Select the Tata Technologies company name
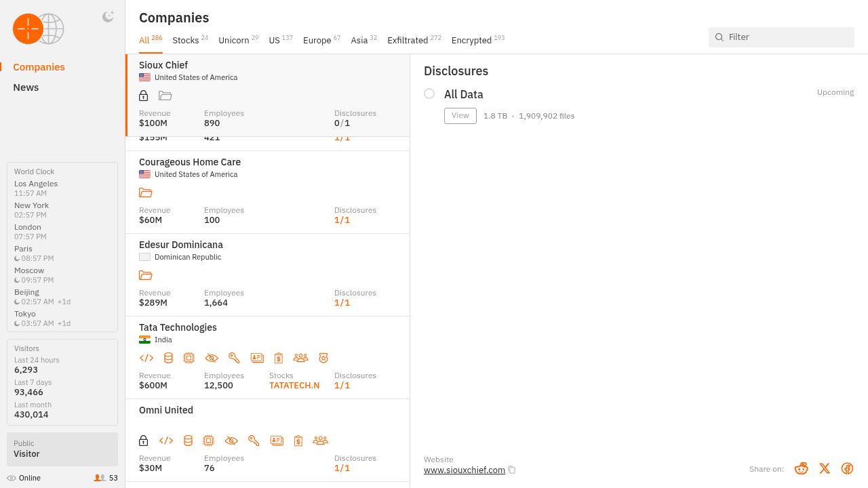The width and height of the screenshot is (868, 488). (x=178, y=327)
